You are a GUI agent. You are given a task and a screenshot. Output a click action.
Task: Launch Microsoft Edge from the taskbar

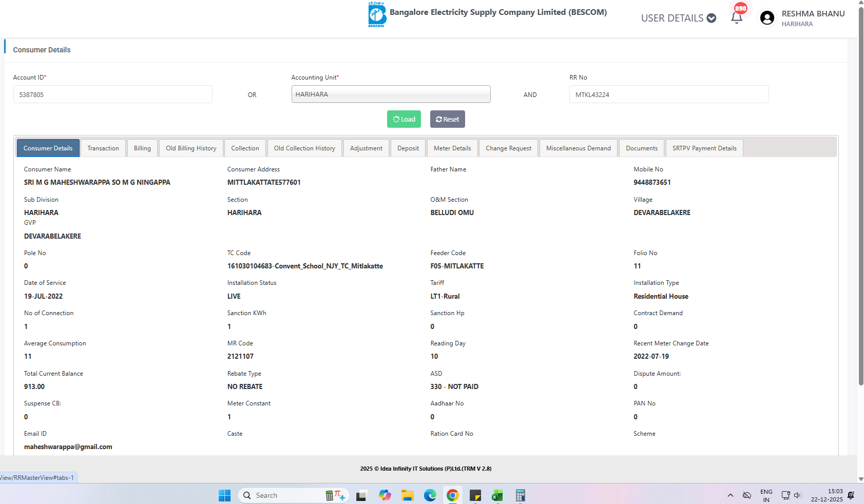[430, 495]
